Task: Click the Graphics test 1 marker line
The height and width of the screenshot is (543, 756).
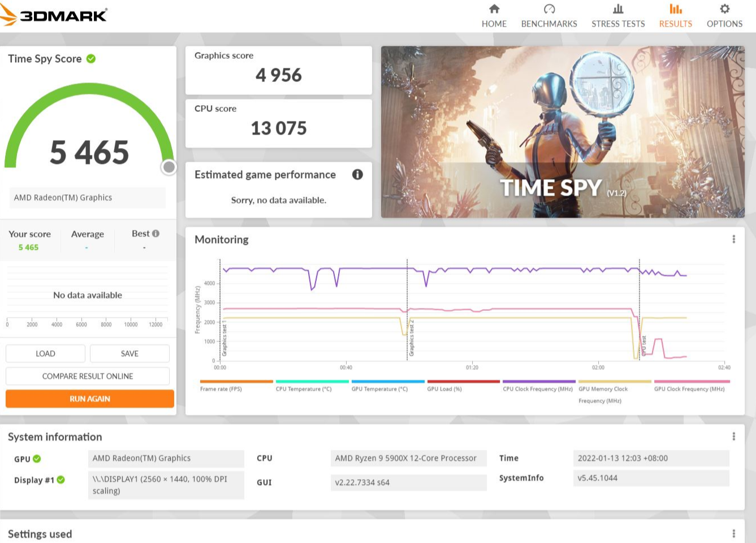Action: tap(220, 310)
